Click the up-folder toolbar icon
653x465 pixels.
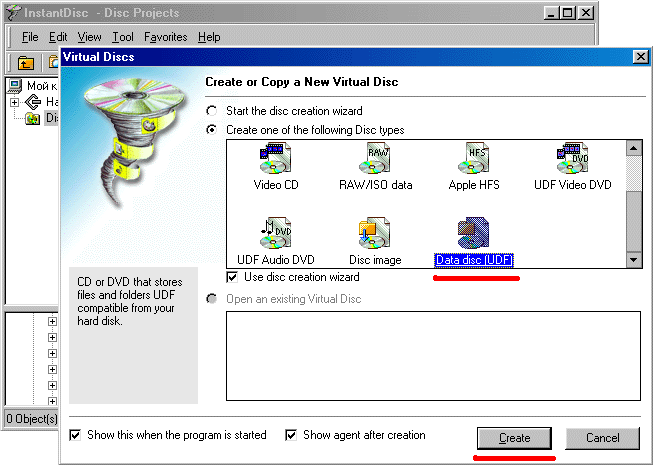click(26, 63)
